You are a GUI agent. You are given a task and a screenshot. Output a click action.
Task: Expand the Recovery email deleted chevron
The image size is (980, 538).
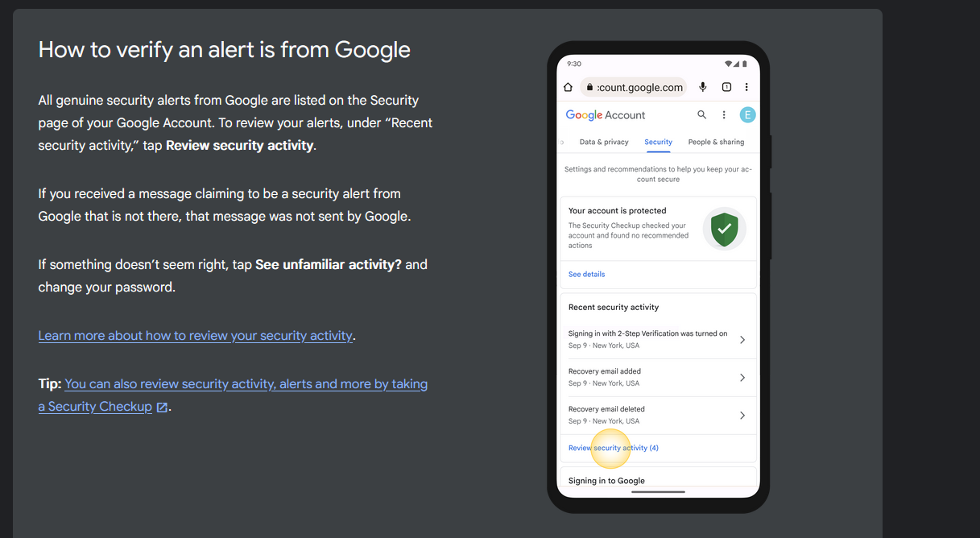click(742, 416)
